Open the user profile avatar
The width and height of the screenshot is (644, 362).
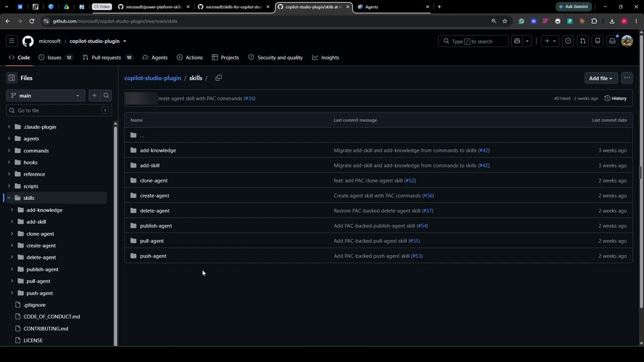point(627,41)
